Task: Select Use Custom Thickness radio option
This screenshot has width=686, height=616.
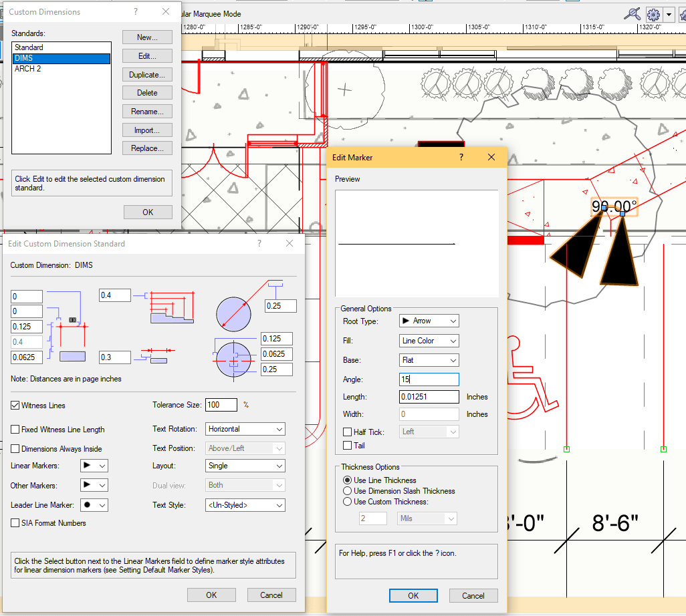Action: 346,503
